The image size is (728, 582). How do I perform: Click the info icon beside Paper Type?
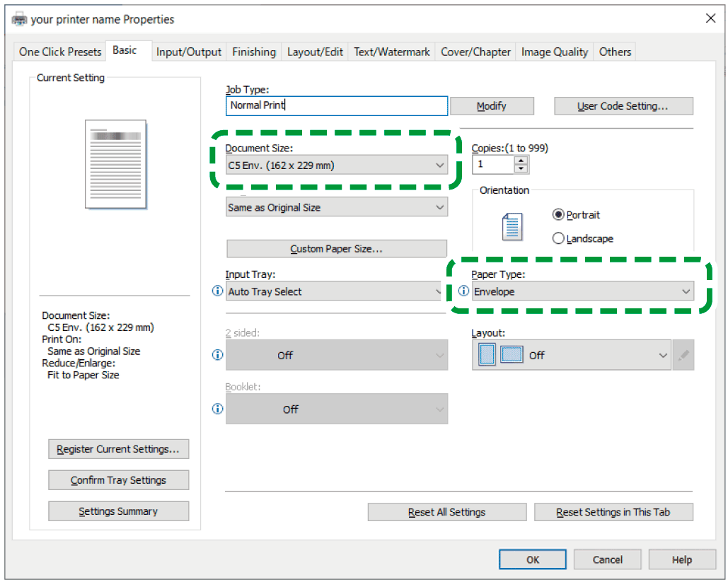click(464, 291)
